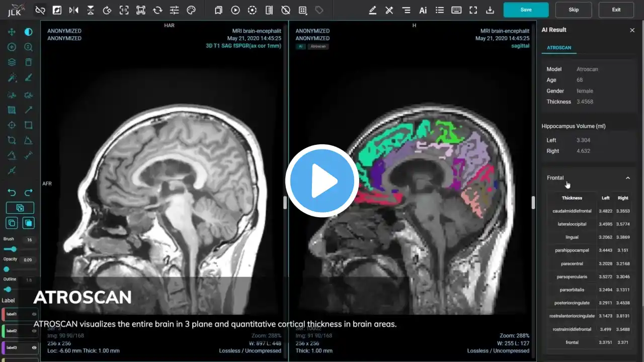The image size is (644, 362).
Task: Toggle visibility of label1
Action: pos(34,314)
